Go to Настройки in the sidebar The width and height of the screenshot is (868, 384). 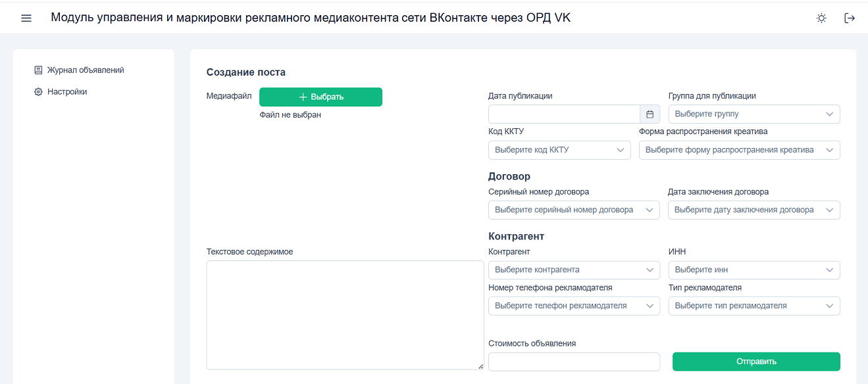coord(67,92)
